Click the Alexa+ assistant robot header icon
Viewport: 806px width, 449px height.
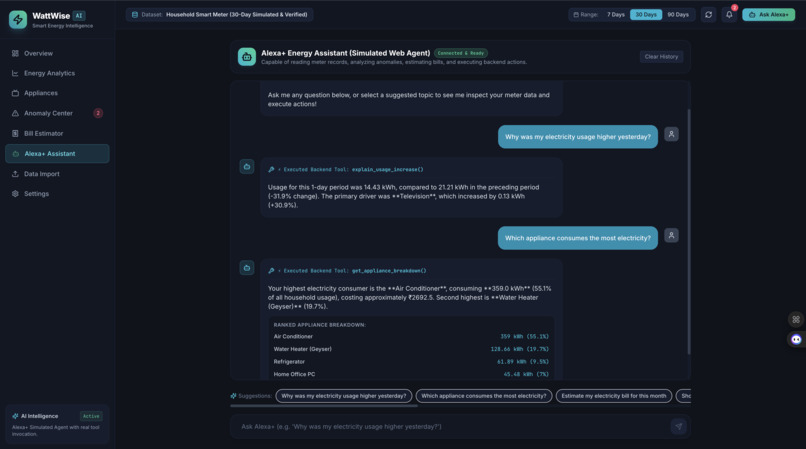tap(247, 57)
